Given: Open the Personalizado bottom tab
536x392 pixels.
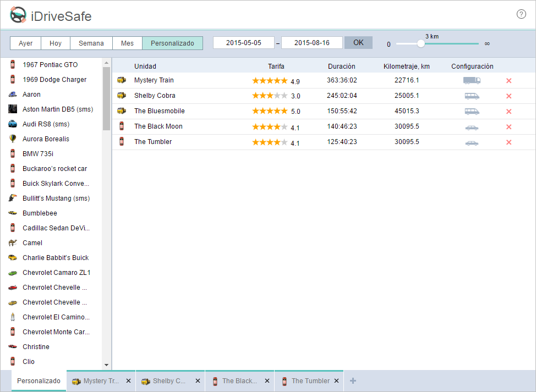Looking at the screenshot, I should tap(39, 381).
